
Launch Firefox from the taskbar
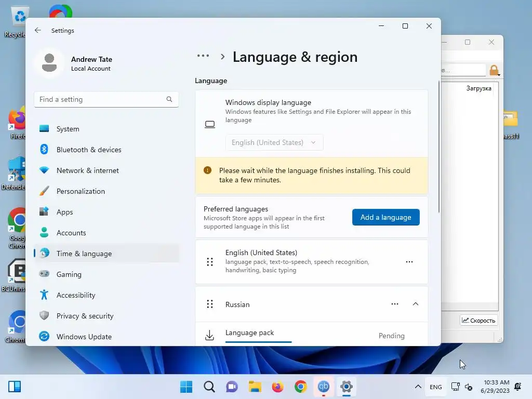tap(277, 387)
